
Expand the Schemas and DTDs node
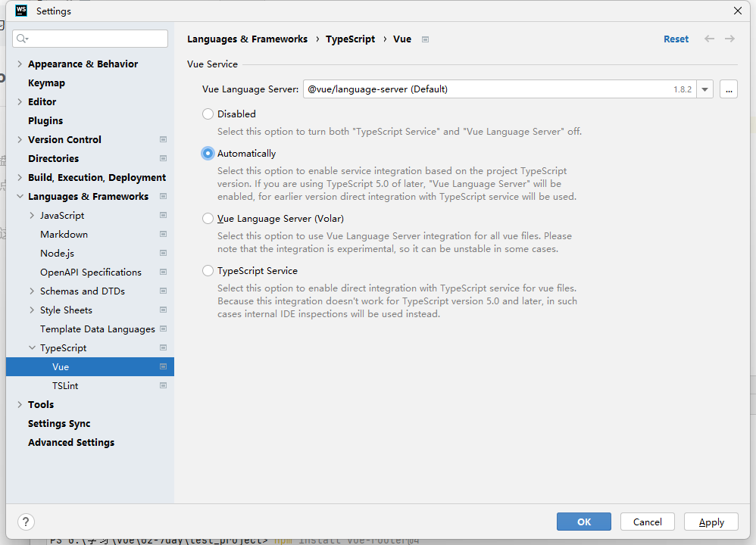32,291
